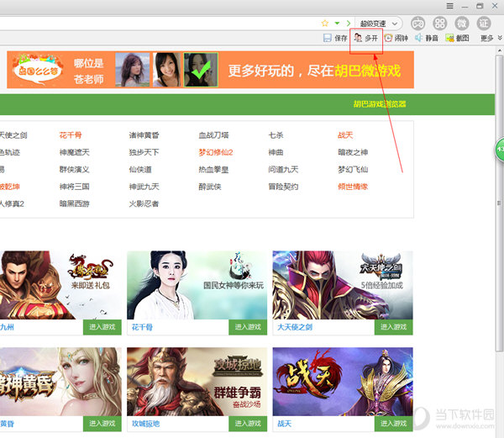504x438 pixels.
Task: Open the 神将三国 game link
Action: coord(75,187)
